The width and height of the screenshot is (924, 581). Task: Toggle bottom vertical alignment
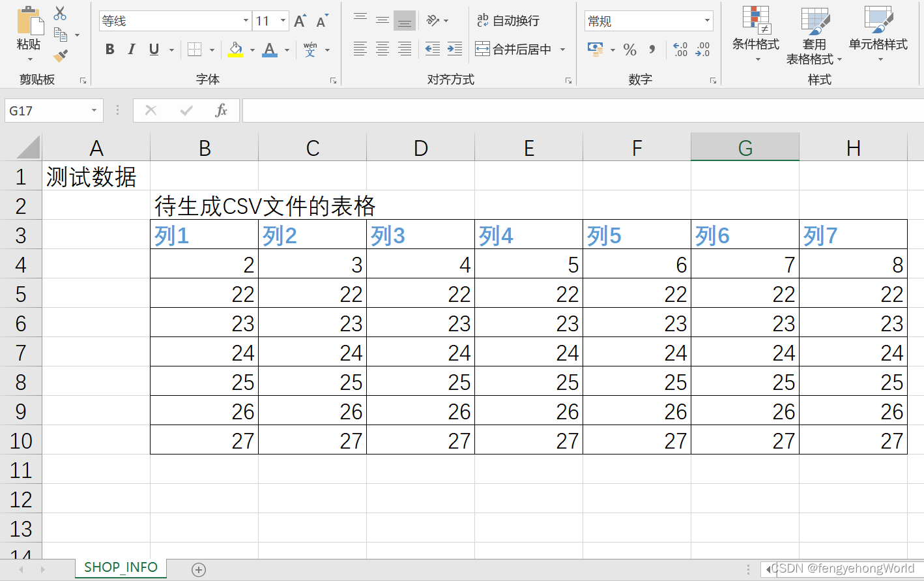pos(405,20)
